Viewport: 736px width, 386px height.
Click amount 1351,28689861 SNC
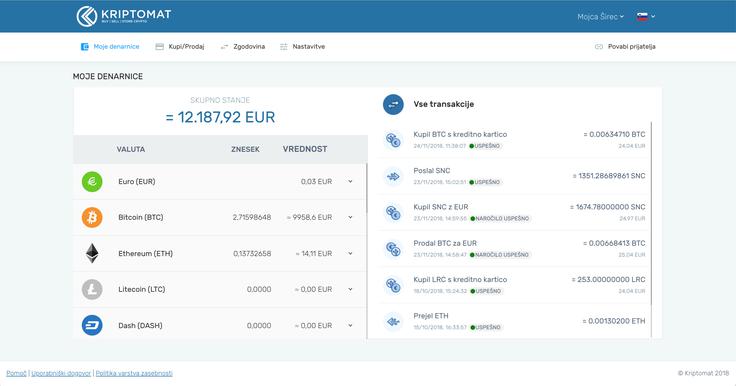[x=609, y=176]
